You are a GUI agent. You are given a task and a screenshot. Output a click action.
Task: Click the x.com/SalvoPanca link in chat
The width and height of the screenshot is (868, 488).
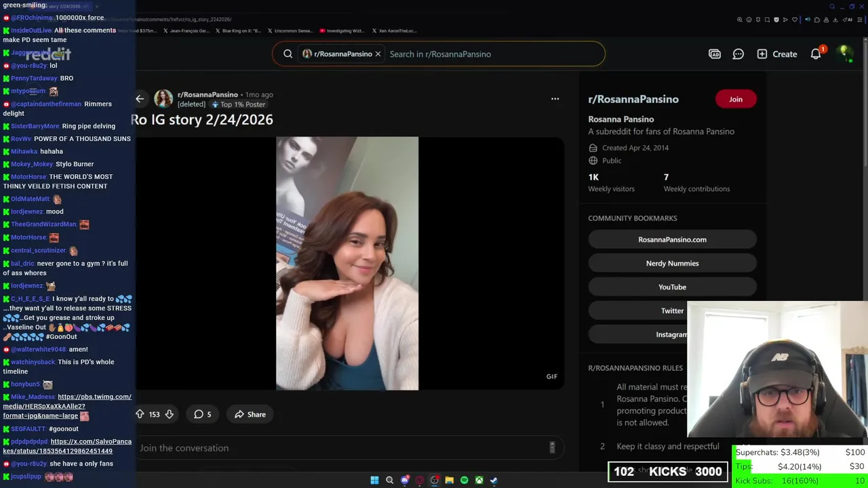[x=67, y=446]
